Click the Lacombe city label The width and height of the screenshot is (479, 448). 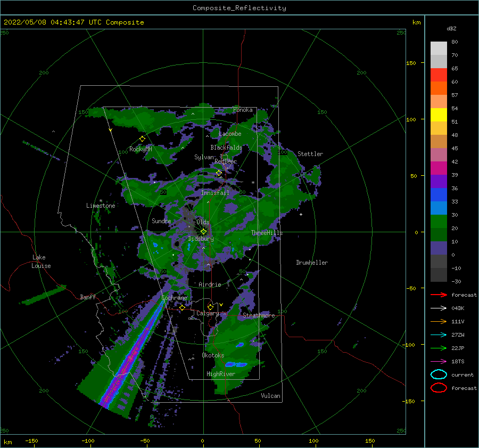pyautogui.click(x=230, y=134)
